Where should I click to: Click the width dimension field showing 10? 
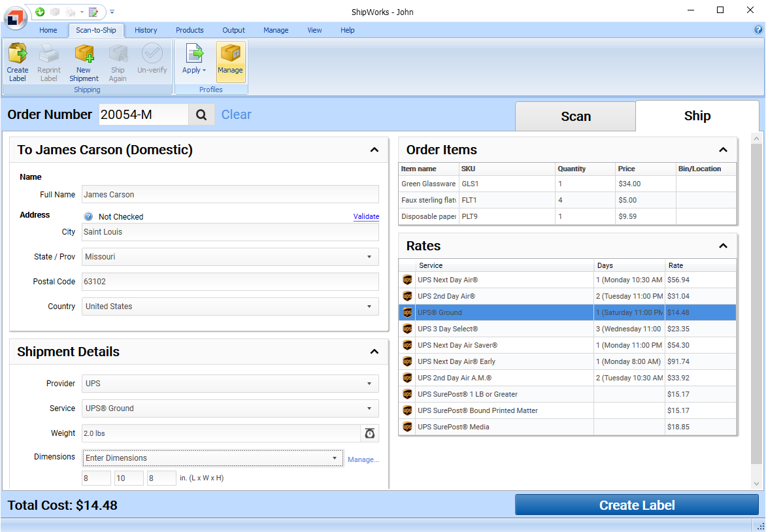(x=129, y=478)
